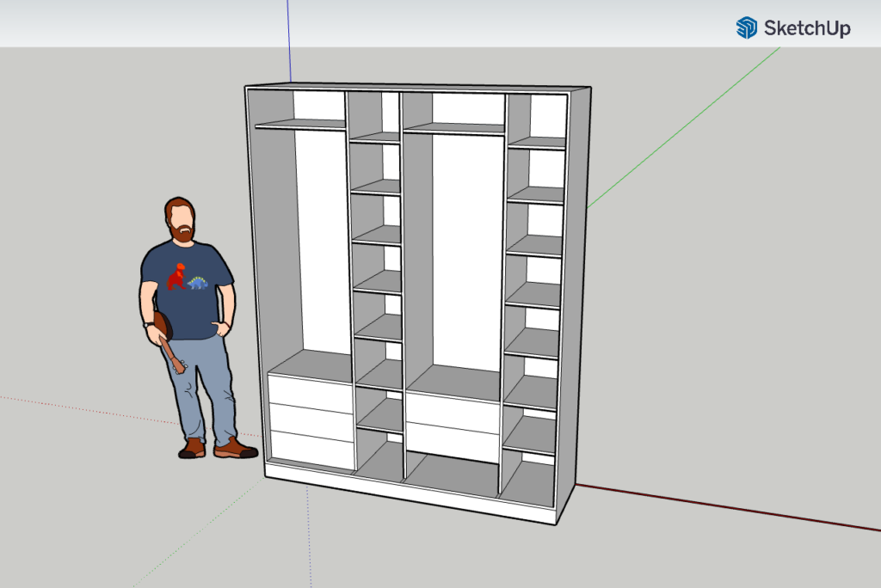The height and width of the screenshot is (588, 881).
Task: Select the hanging shelf atop the left compartment
Action: [299, 125]
